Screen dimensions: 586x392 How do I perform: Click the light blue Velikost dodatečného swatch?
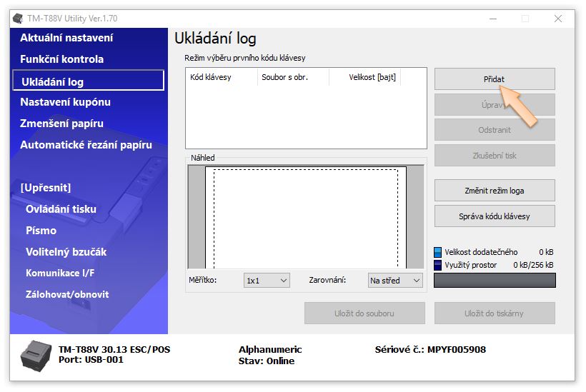point(437,252)
